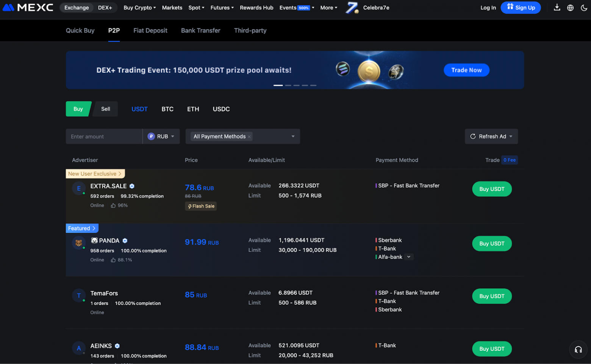The image size is (591, 364).
Task: Select the ETH coin tab
Action: coord(193,109)
